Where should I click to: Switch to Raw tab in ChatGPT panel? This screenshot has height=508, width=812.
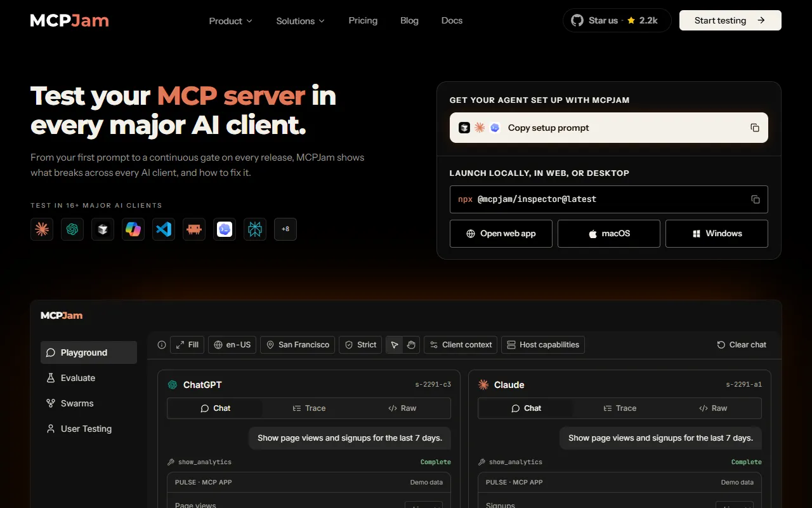[x=402, y=408]
